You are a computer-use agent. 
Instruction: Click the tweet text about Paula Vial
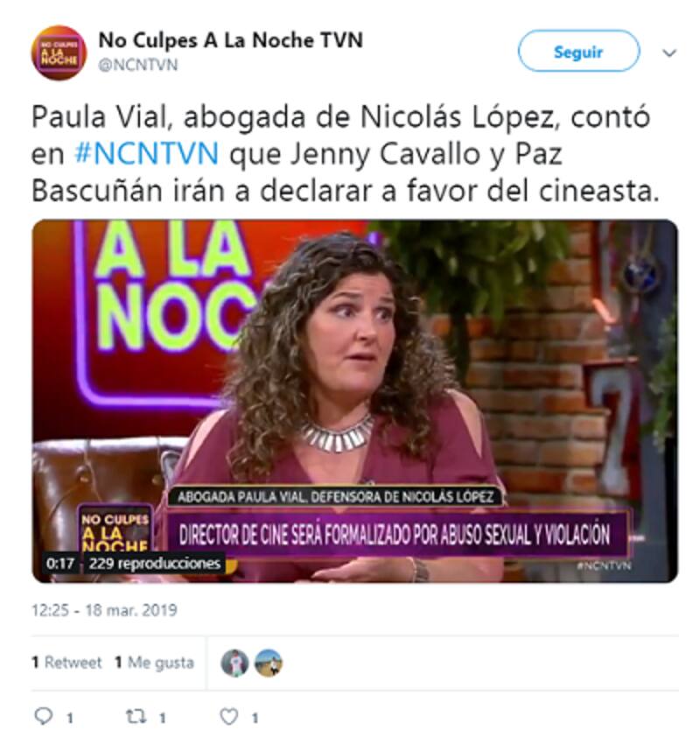click(x=346, y=154)
